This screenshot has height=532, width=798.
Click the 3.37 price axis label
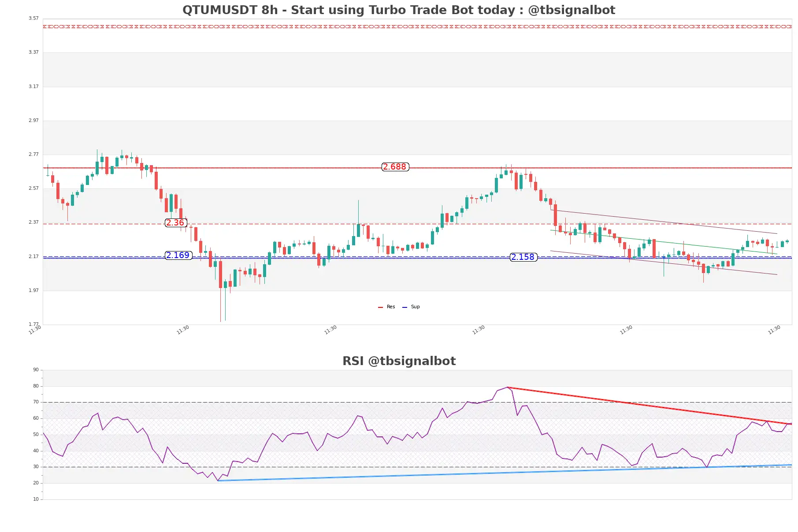click(33, 52)
